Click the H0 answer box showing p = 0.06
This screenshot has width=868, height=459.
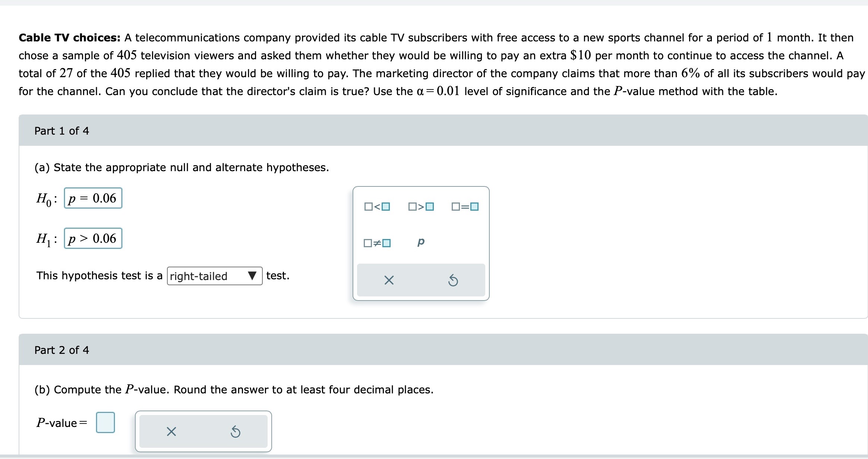92,198
